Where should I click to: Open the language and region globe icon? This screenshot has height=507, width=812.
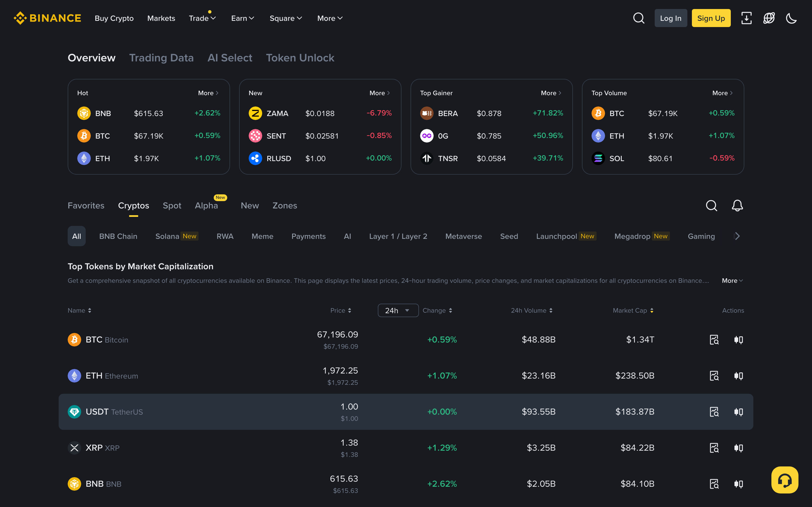[x=769, y=18]
